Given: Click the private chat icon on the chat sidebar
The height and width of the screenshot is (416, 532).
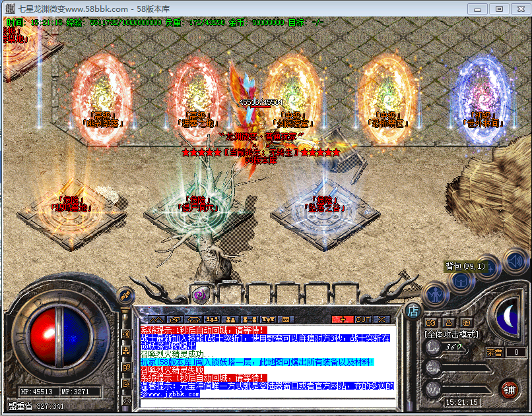Looking at the screenshot, I should 126,367.
